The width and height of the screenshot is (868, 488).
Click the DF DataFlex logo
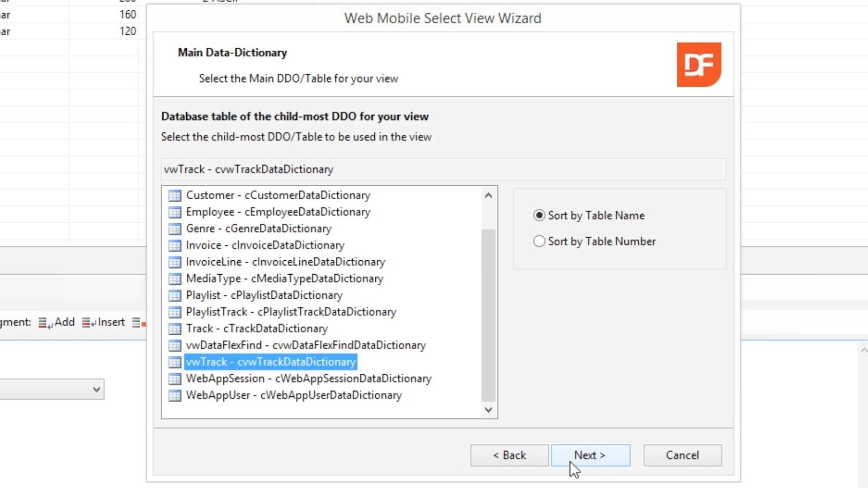click(x=698, y=65)
